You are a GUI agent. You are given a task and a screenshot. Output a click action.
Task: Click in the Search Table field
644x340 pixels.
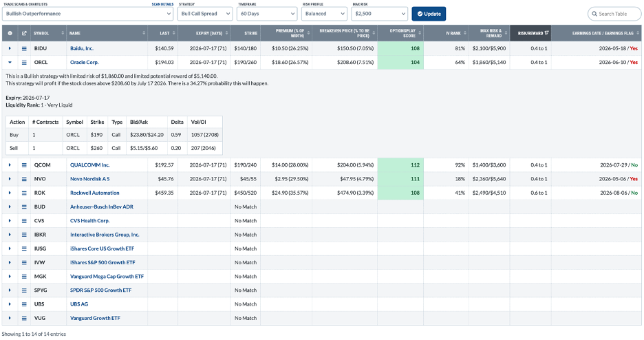(614, 14)
